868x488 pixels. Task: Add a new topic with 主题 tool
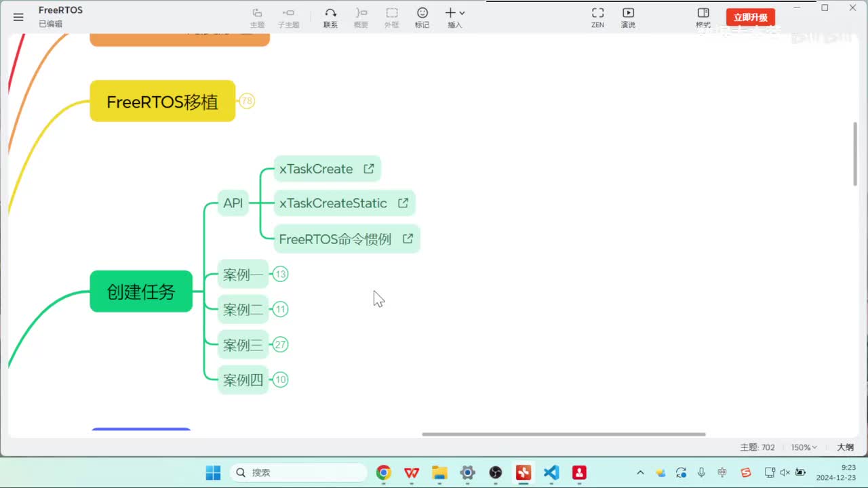pyautogui.click(x=257, y=18)
